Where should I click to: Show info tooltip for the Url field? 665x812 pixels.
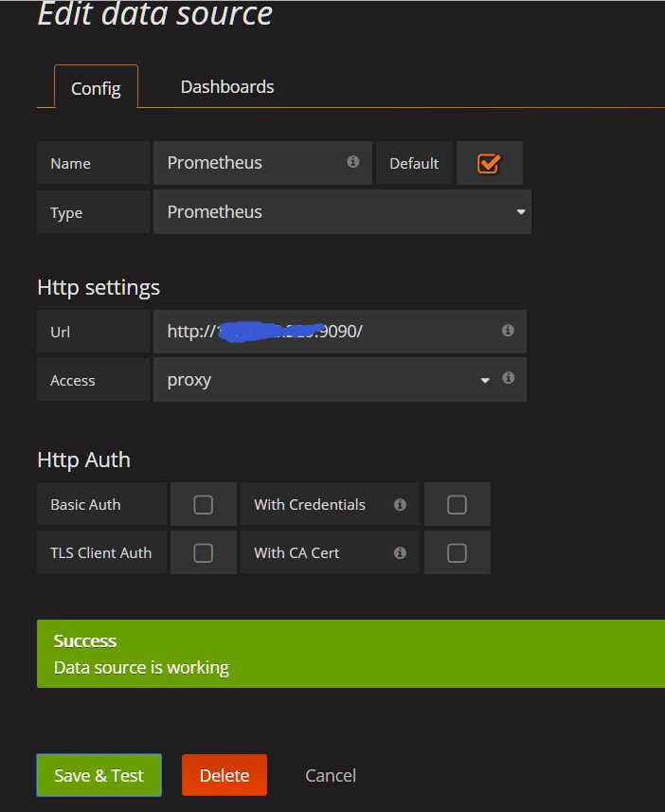pos(508,330)
